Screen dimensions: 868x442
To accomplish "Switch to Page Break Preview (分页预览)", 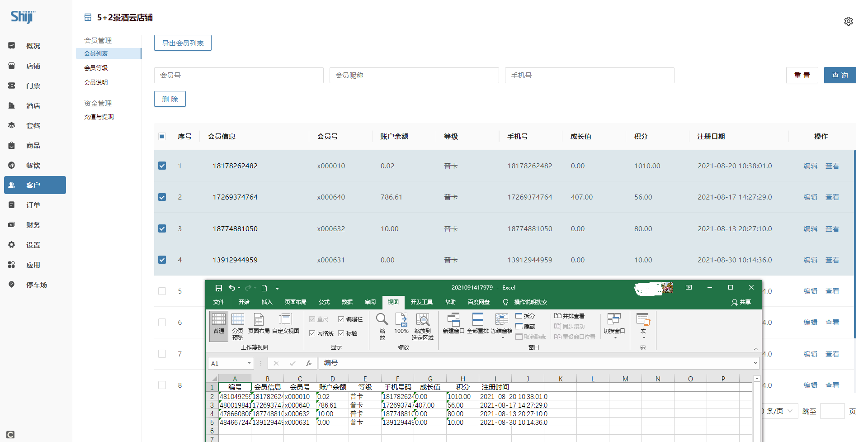I will 238,326.
